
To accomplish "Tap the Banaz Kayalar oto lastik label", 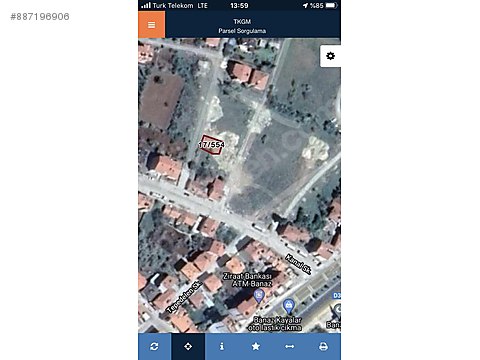I will tap(275, 324).
